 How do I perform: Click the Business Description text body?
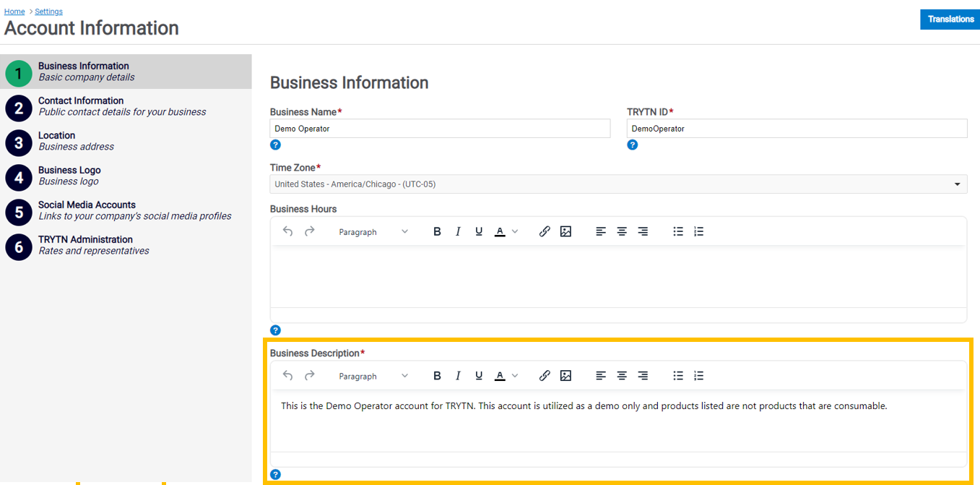point(618,421)
